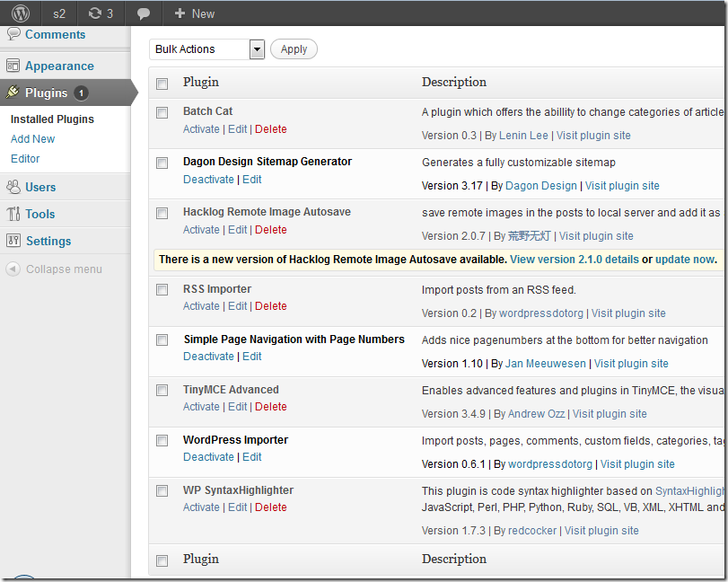The width and height of the screenshot is (728, 582).
Task: Open the Users menu
Action: [40, 187]
